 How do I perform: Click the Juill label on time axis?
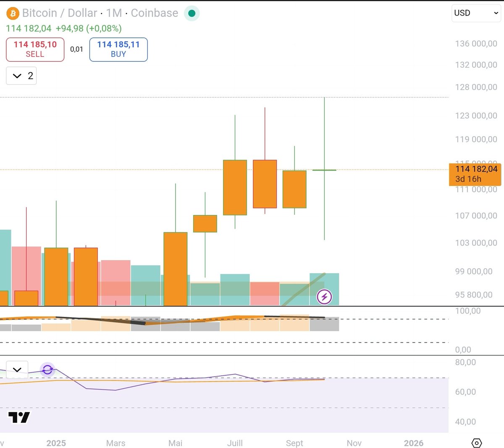(x=235, y=443)
